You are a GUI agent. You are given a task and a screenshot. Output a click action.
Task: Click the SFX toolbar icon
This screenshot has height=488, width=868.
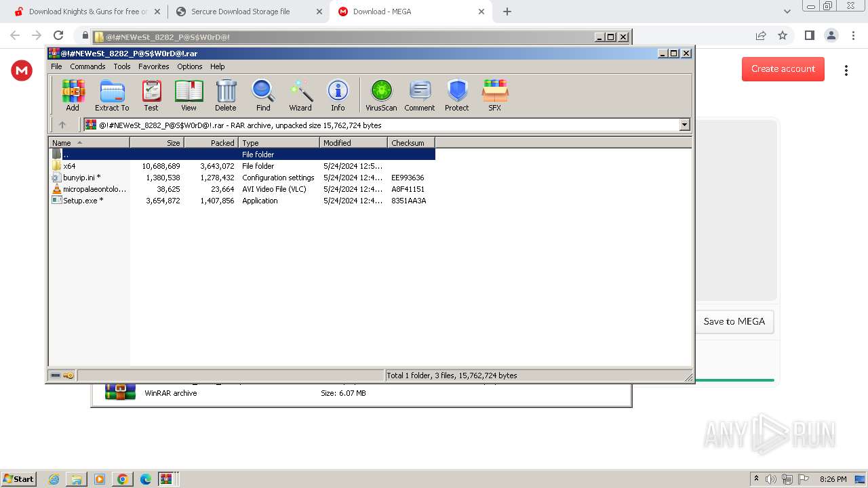coord(495,95)
